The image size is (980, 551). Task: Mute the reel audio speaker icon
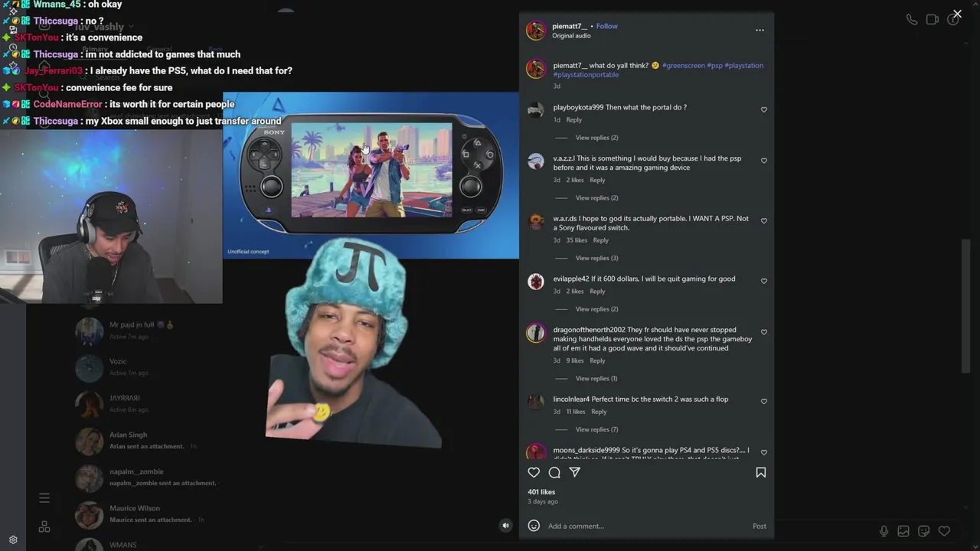(x=505, y=526)
